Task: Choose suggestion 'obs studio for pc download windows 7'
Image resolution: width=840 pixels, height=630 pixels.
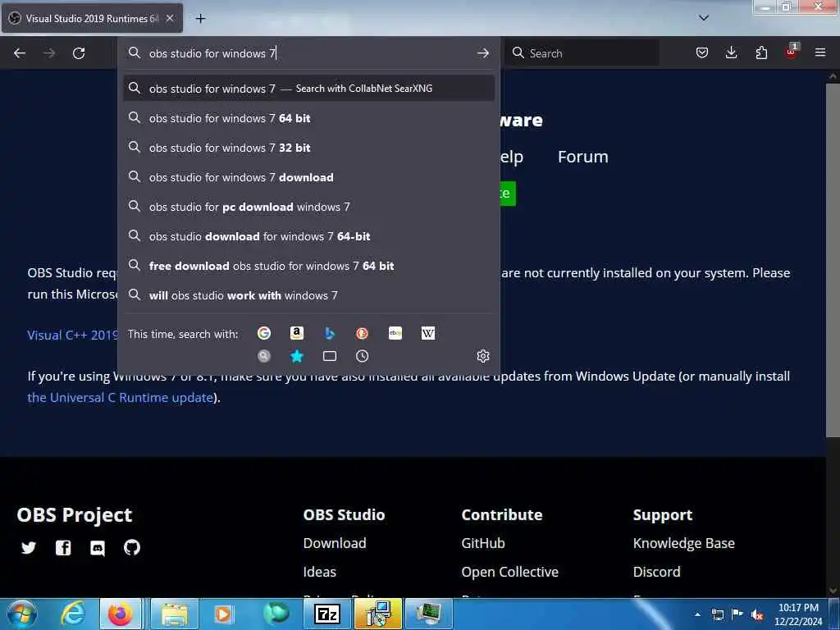Action: click(308, 206)
